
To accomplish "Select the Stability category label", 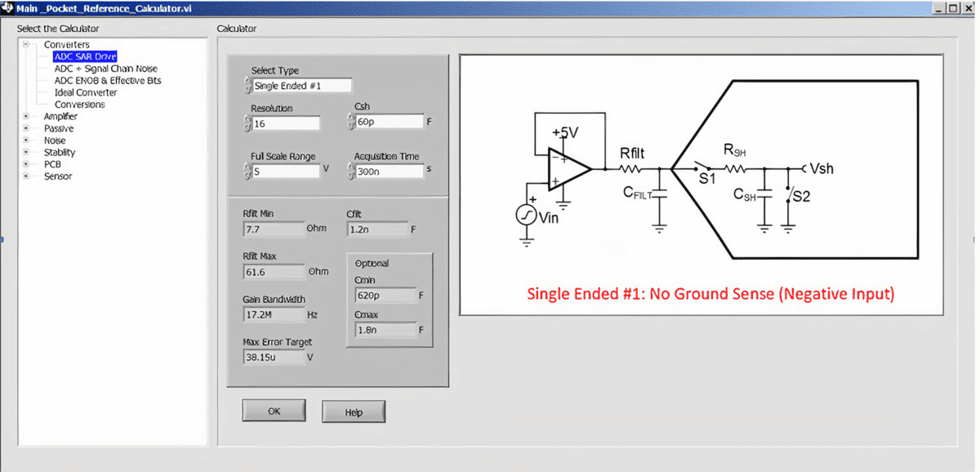I will 60,152.
